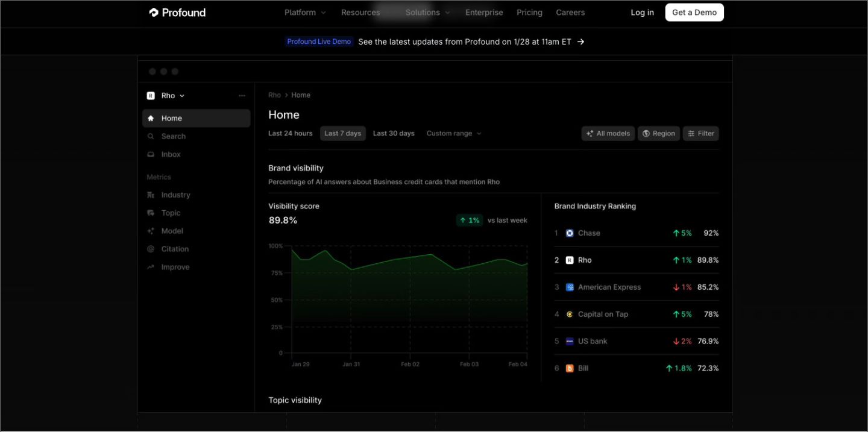The width and height of the screenshot is (868, 432).
Task: Click the Improve trend icon
Action: click(151, 267)
